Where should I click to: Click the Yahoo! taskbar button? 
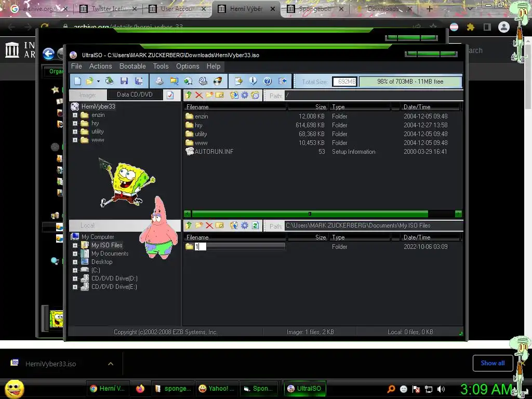[217, 389]
